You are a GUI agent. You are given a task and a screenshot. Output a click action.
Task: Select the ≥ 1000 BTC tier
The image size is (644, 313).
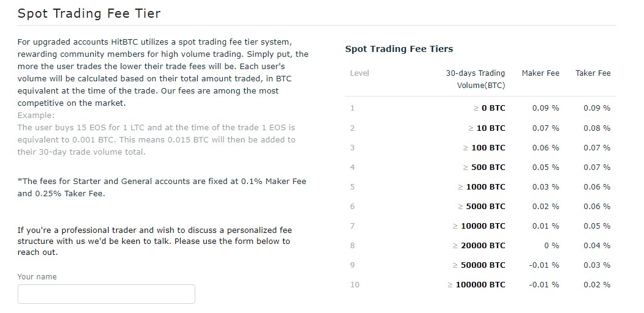point(480,186)
